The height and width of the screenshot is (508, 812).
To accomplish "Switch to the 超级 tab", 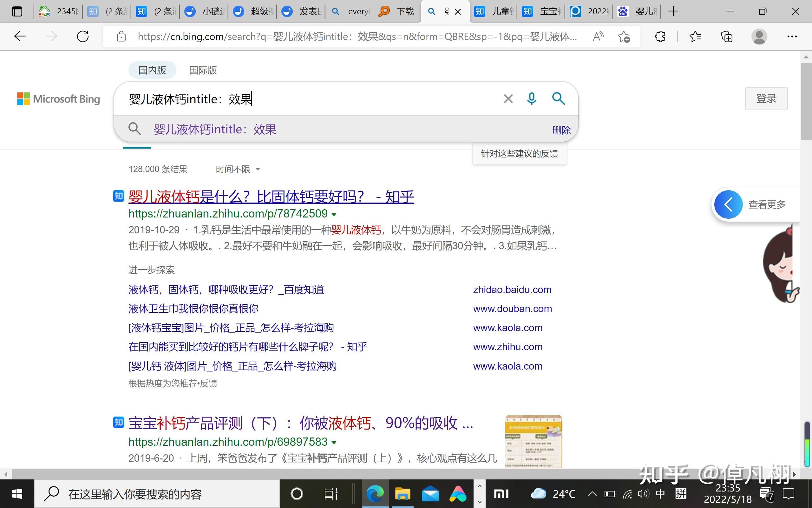I will [x=253, y=11].
